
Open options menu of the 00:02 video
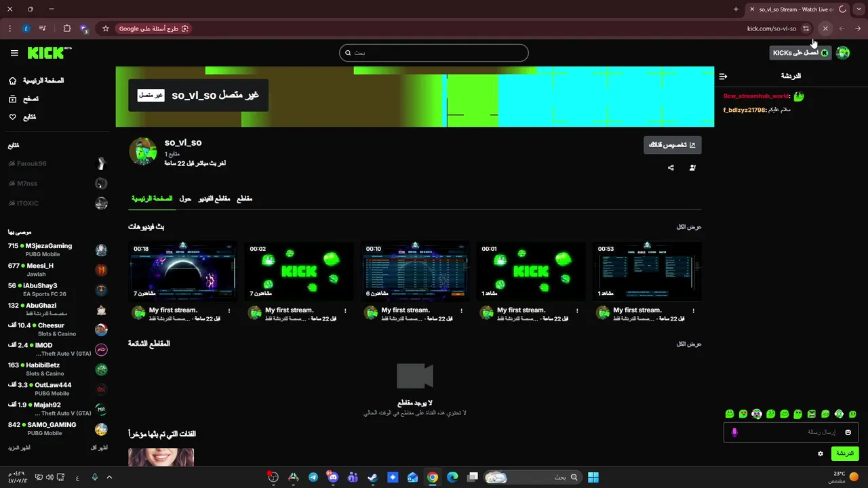point(345,311)
